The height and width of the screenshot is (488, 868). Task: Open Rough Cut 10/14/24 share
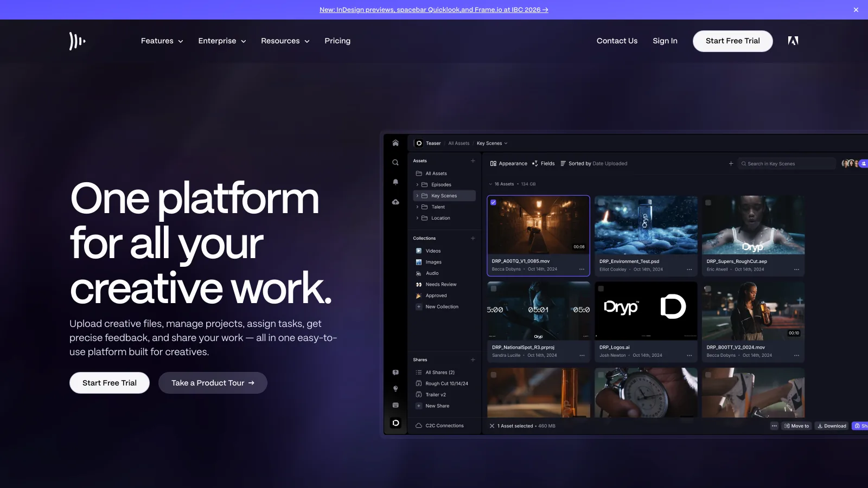[x=446, y=383]
